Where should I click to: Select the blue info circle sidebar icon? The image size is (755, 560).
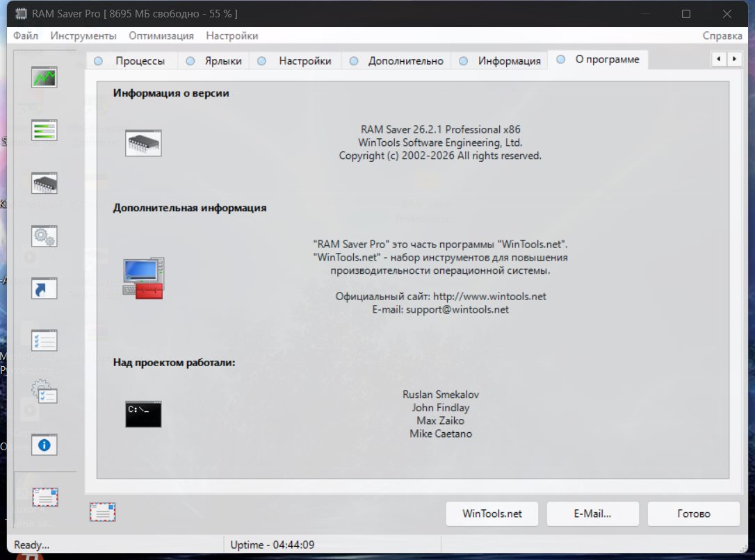[44, 445]
